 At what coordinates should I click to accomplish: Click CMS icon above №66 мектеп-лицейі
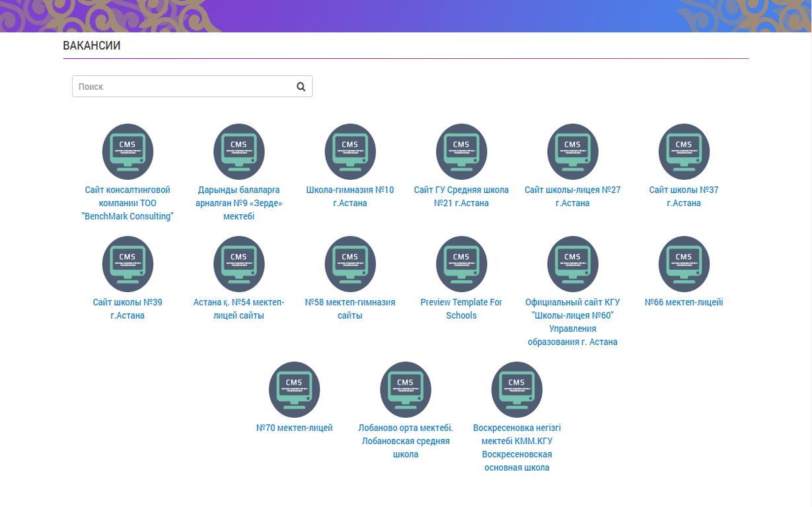684,263
